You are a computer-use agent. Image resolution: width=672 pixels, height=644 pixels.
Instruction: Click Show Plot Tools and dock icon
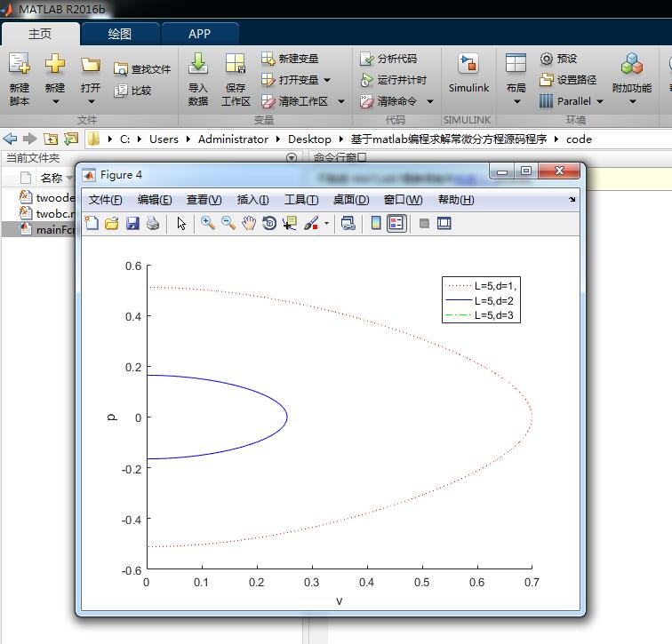pos(444,223)
